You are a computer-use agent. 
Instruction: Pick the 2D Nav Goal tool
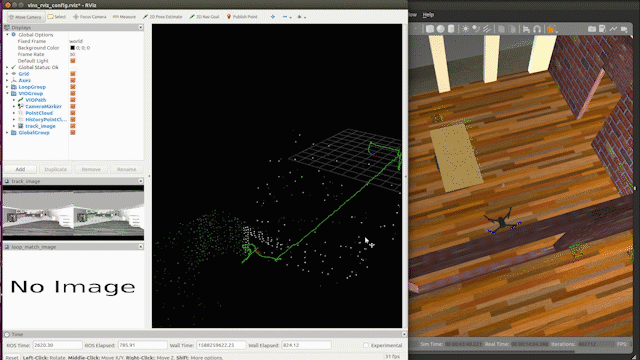(204, 17)
